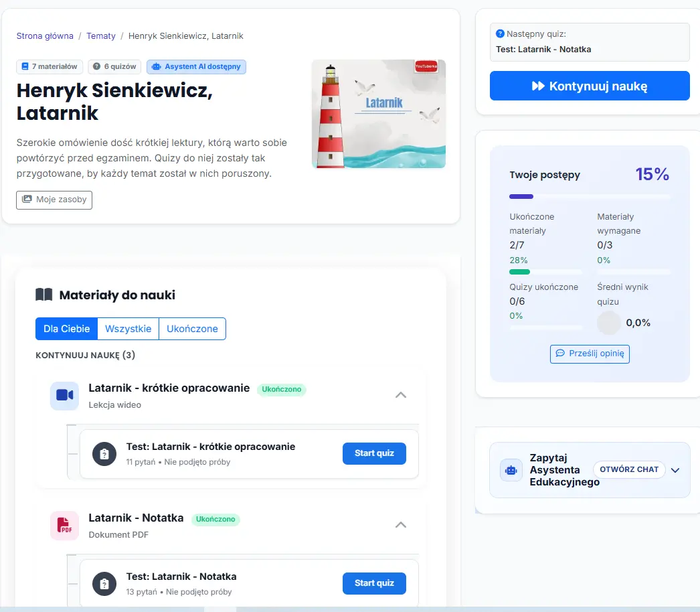Click quiz clipboard icon of Test: Latarnik - Notatka
700x612 pixels.
[104, 584]
